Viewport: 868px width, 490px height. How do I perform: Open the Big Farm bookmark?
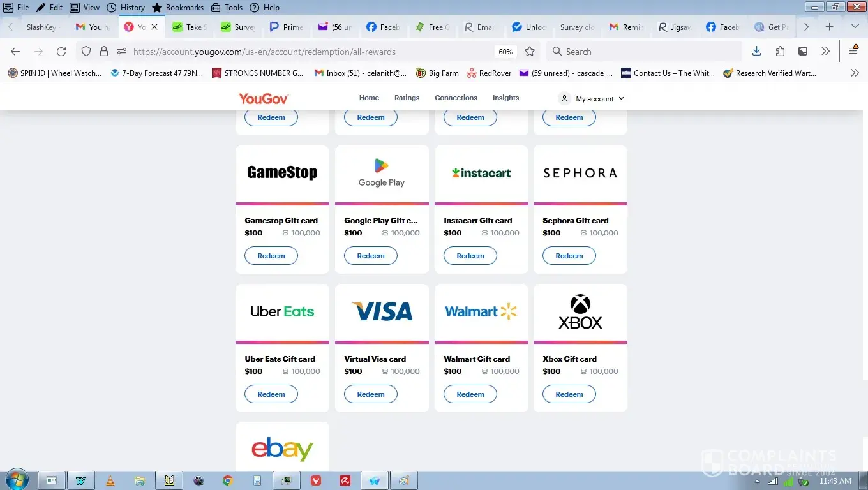click(x=437, y=73)
